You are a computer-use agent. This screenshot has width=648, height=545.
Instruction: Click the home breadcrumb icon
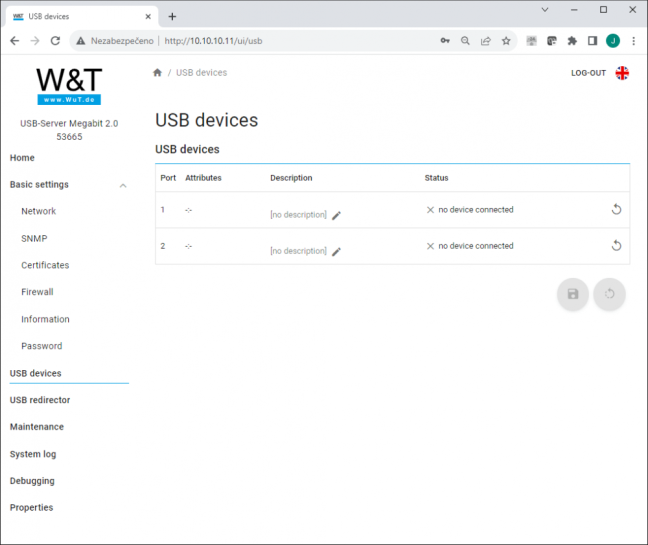click(157, 73)
